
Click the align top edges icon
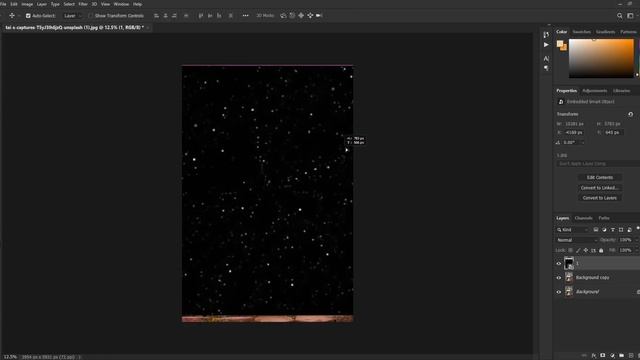pyautogui.click(x=201, y=16)
